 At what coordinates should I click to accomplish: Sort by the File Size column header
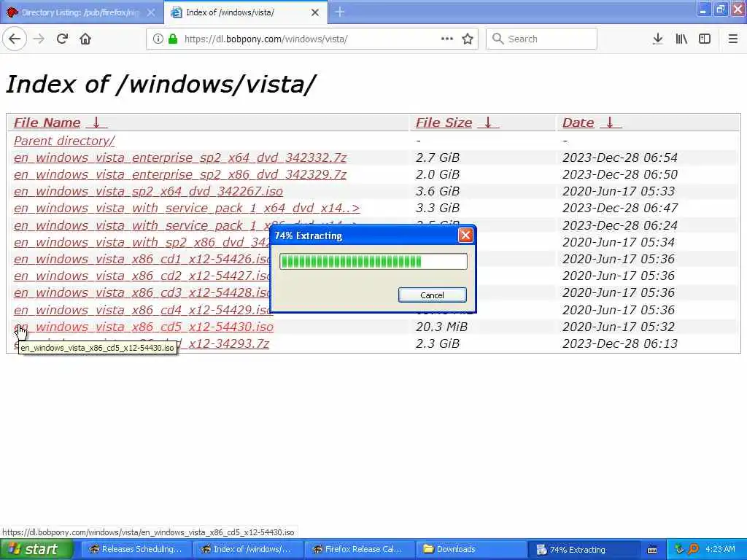click(444, 122)
